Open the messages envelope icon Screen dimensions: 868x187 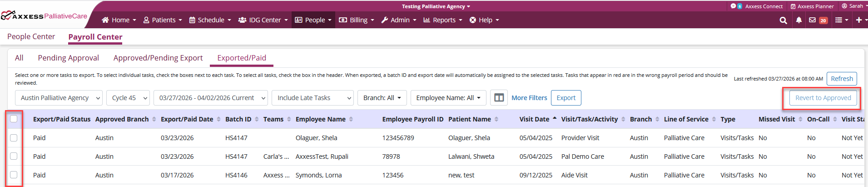point(813,20)
